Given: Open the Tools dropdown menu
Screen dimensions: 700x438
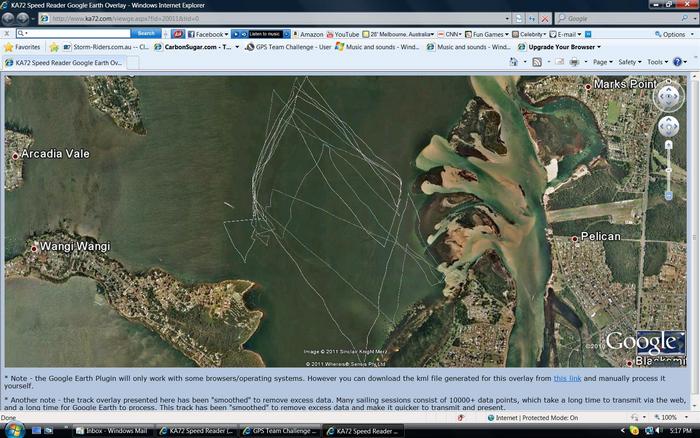Looking at the screenshot, I should click(657, 62).
